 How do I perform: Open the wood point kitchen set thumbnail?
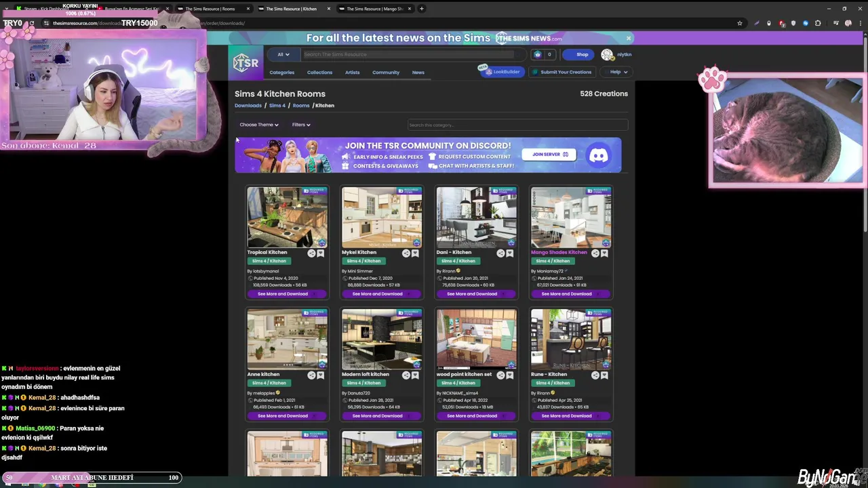coord(477,340)
